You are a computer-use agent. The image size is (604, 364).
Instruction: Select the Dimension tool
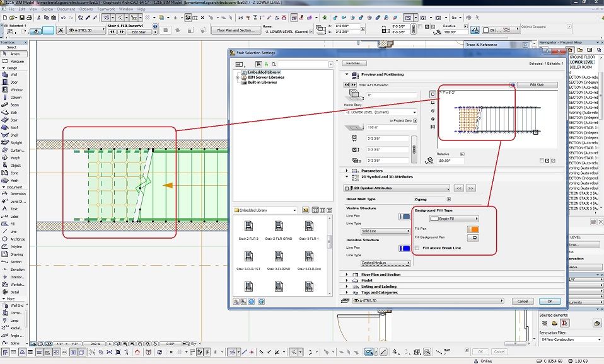(x=17, y=194)
